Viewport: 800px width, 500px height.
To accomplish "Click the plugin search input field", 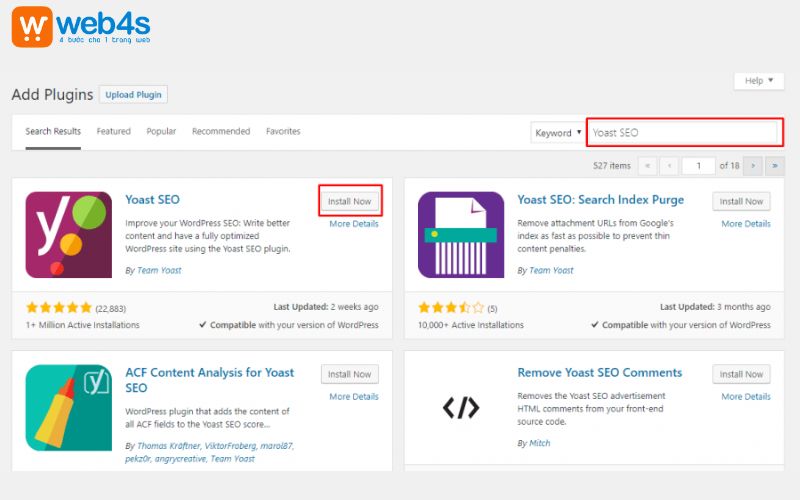I will click(x=681, y=132).
